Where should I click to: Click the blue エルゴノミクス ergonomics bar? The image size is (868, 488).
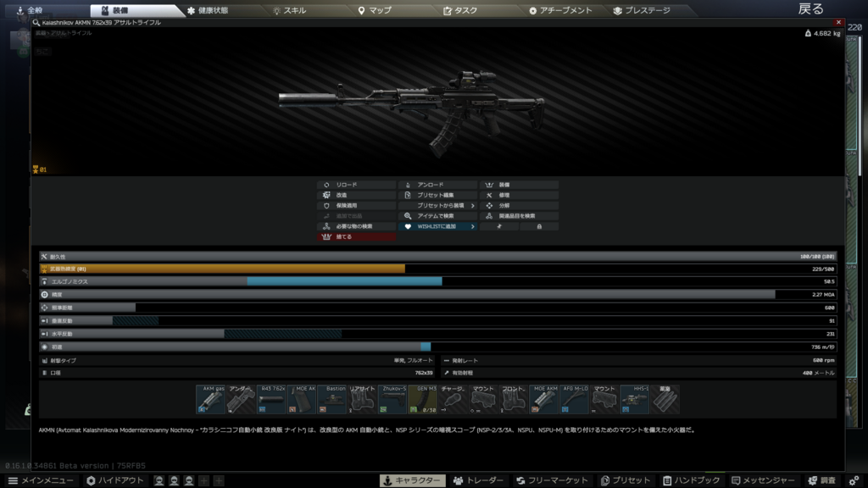tap(344, 281)
